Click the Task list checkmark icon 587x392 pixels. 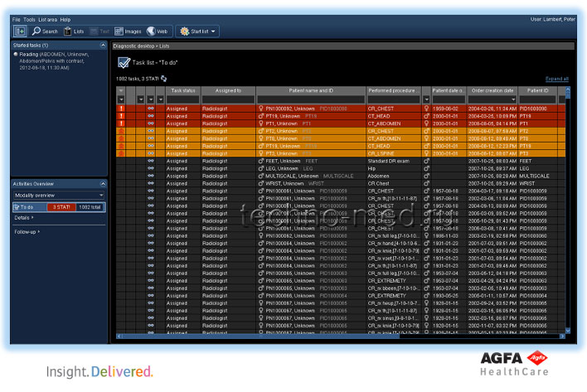[x=124, y=63]
